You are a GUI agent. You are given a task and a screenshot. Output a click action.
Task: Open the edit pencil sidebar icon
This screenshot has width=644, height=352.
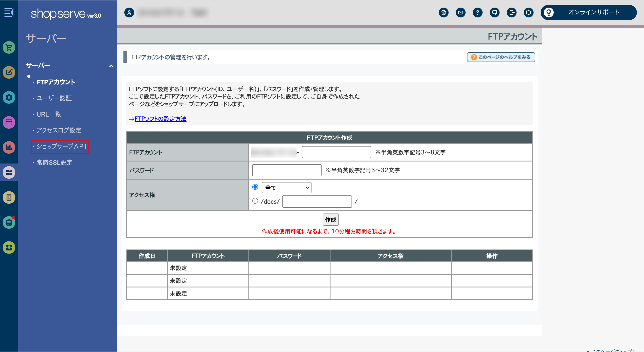point(9,72)
